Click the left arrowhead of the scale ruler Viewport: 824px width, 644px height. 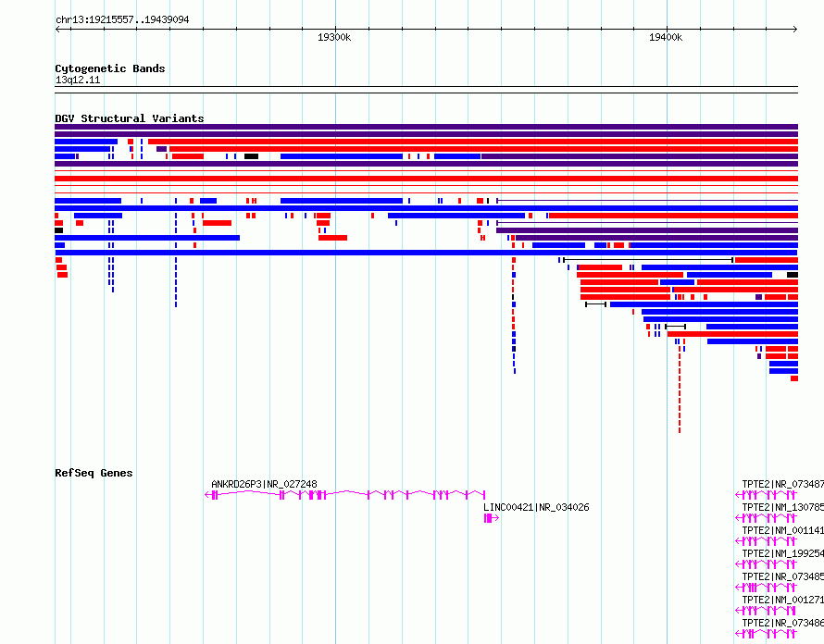[x=57, y=30]
